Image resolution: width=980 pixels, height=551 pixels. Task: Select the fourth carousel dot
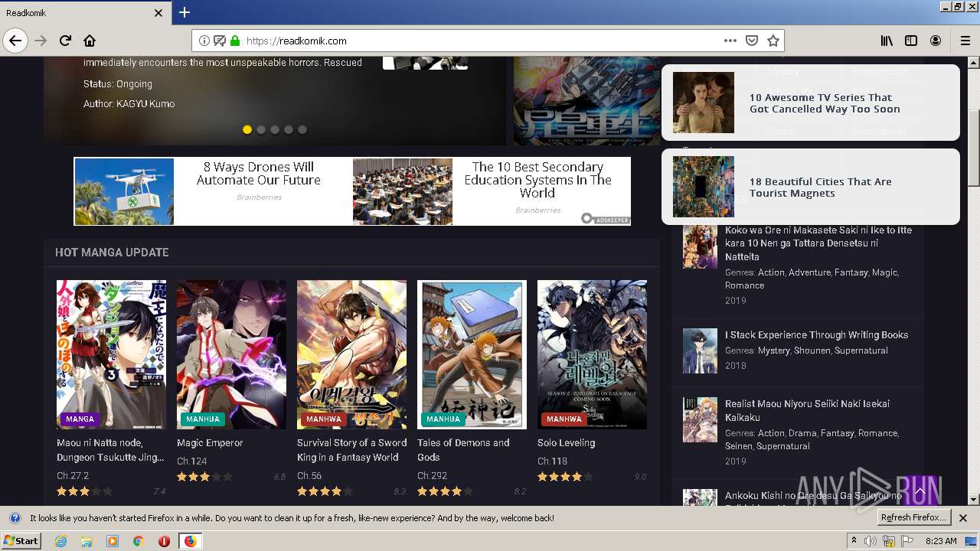click(x=289, y=129)
